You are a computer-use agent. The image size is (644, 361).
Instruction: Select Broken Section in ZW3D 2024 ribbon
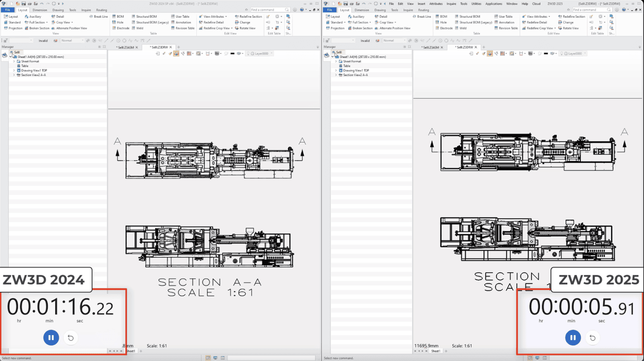pos(37,28)
